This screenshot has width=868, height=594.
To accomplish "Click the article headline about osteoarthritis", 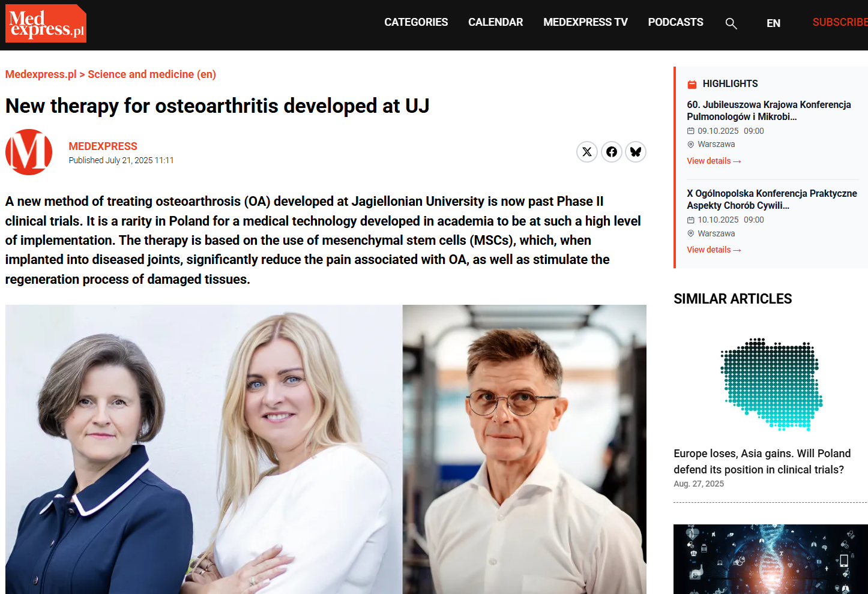I will [217, 106].
